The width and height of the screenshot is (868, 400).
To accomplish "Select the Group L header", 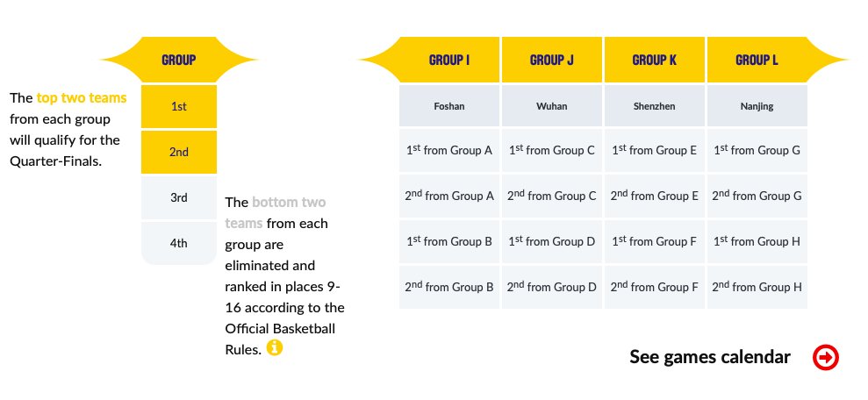I will [757, 60].
